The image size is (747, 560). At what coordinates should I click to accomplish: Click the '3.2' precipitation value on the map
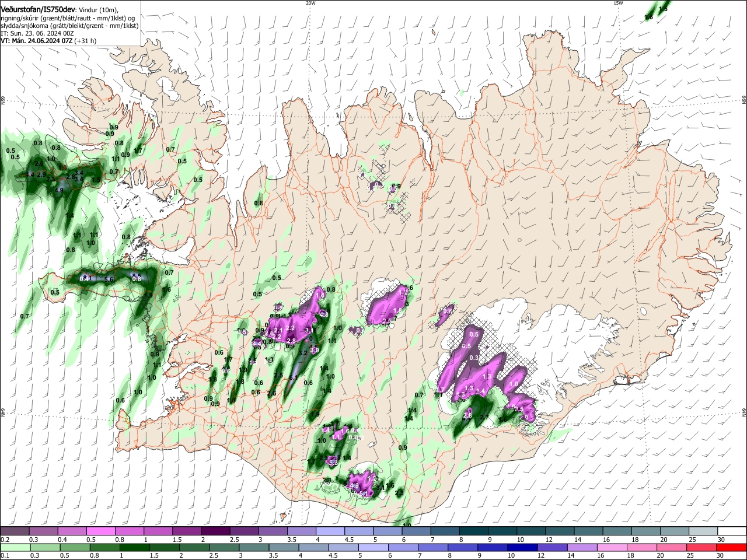pos(303,353)
